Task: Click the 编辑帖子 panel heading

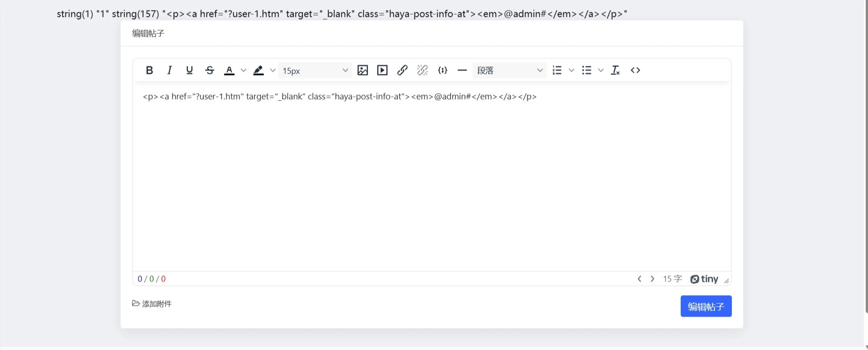Action: 148,33
